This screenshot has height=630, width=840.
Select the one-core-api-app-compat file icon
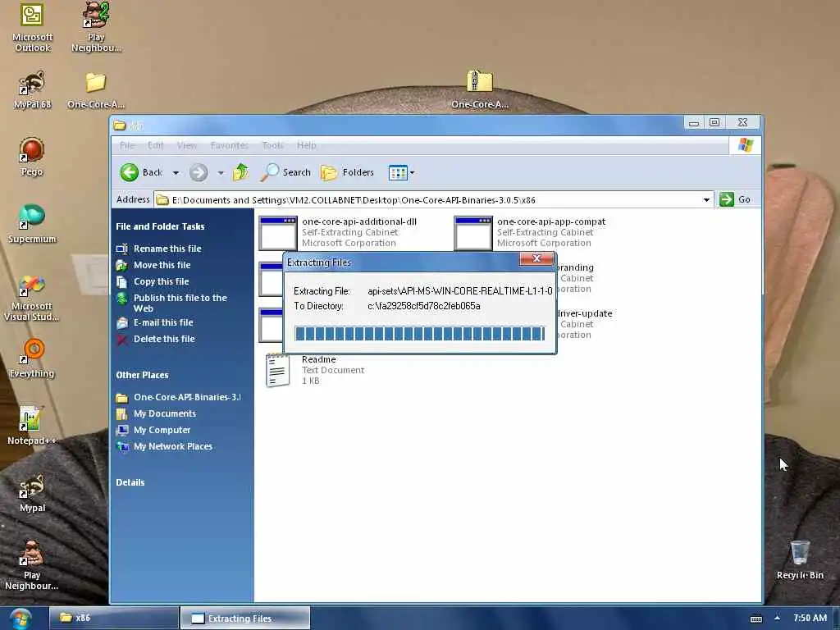[x=473, y=233]
